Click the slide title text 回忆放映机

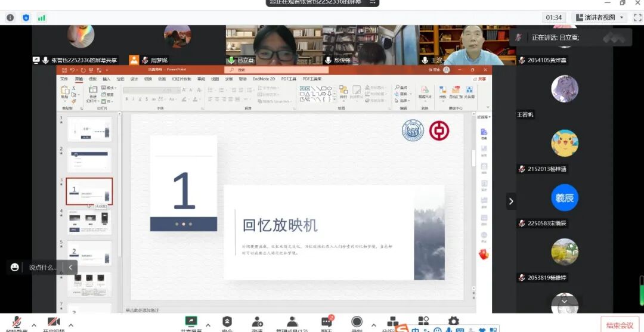pyautogui.click(x=280, y=226)
